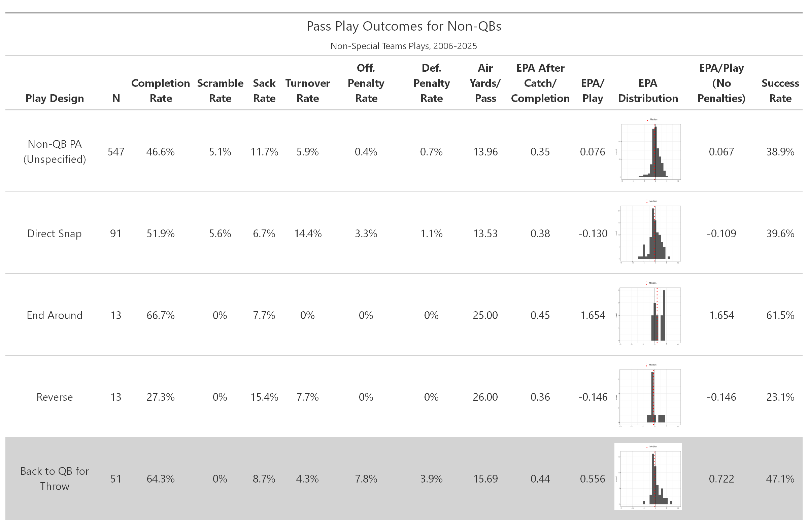Click the Air Yards/Pass column header
This screenshot has height=532, width=808.
tap(485, 83)
